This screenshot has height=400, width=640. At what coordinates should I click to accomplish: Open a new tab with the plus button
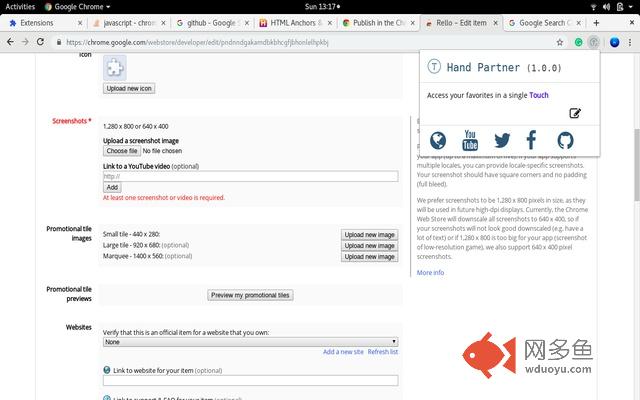(596, 23)
